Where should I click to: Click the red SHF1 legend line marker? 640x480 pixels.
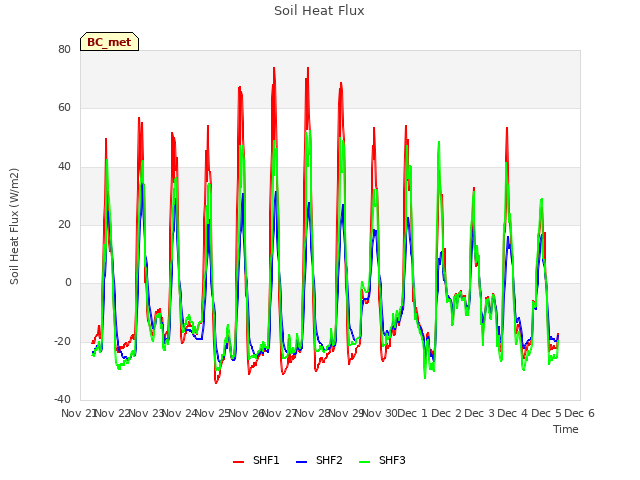click(x=238, y=462)
